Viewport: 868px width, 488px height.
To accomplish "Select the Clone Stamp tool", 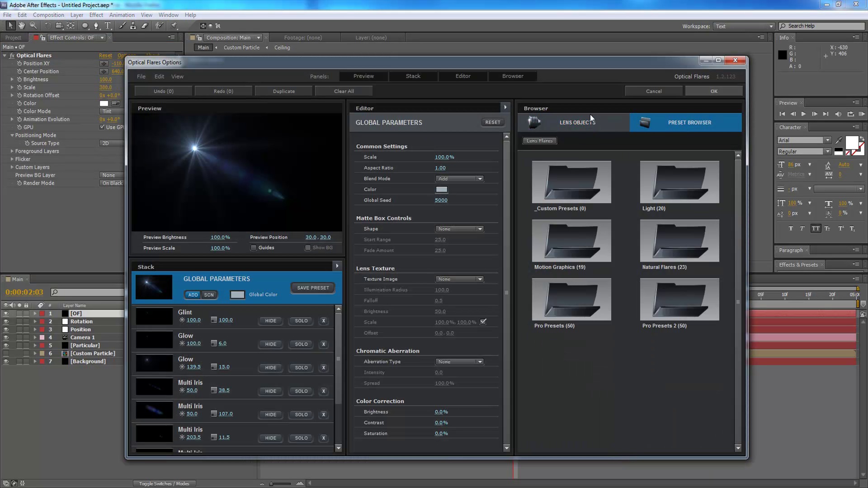I will pos(133,26).
